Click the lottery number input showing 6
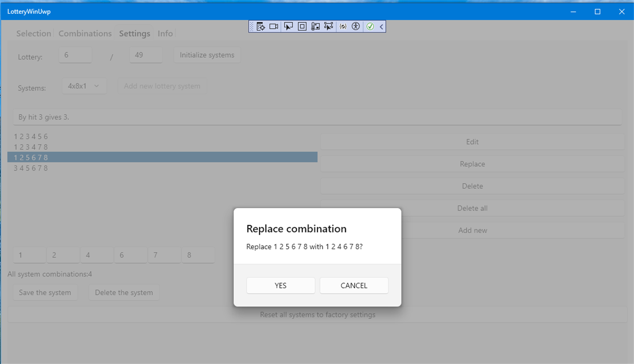Screen dimensions: 634x364 pyautogui.click(x=75, y=55)
